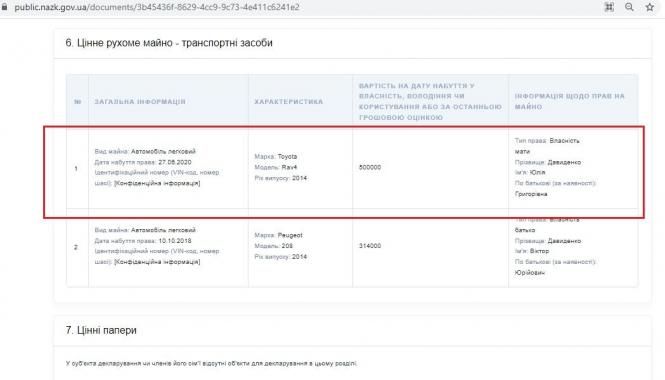Screen dimensions: 665x380
Task: Click 'Прізвище: Давиденко' in Peugeot row
Action: click(548, 240)
